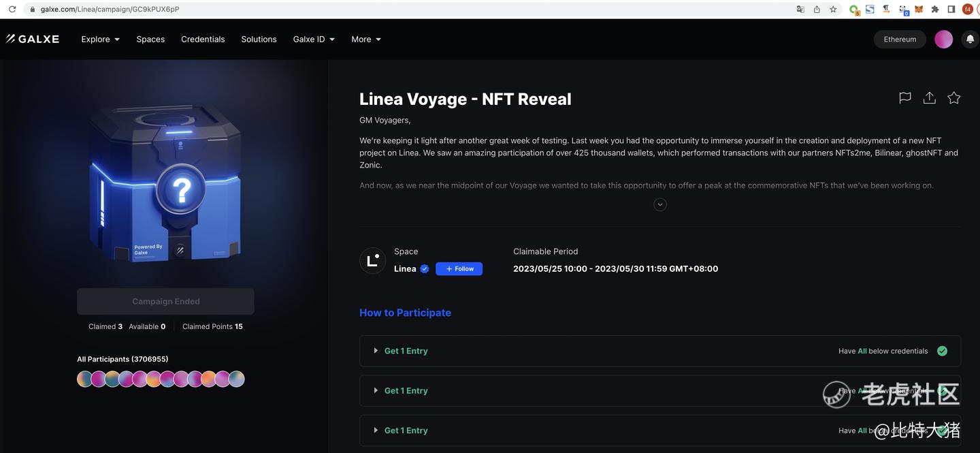Click the panda extension icon
This screenshot has height=453, width=980.
[x=903, y=10]
